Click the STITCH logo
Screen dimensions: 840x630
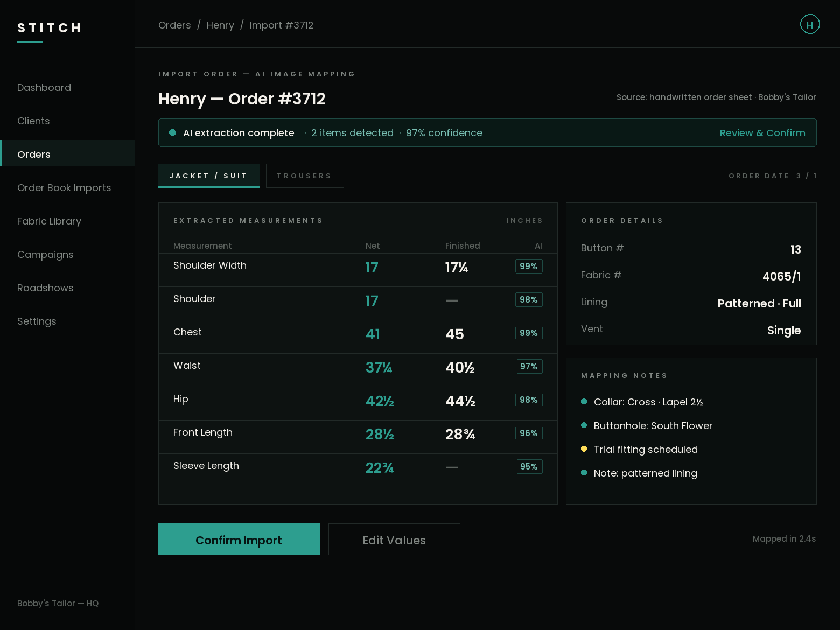click(x=49, y=28)
